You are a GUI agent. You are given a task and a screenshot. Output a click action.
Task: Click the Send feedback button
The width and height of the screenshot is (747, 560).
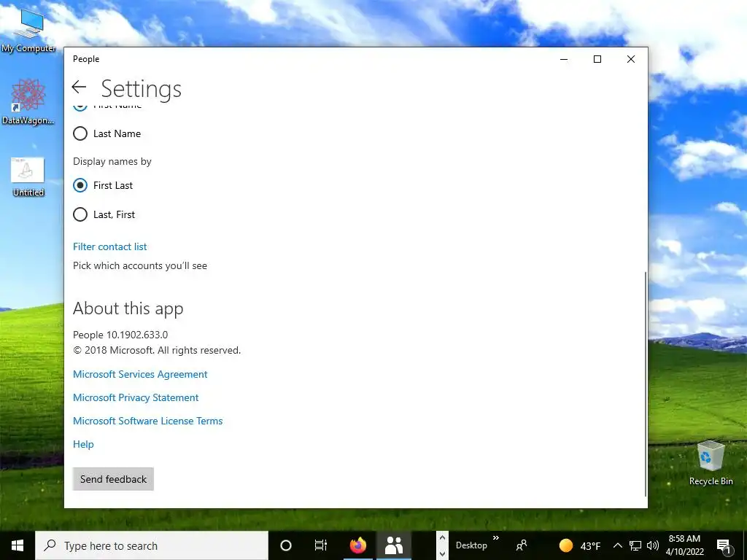113,479
